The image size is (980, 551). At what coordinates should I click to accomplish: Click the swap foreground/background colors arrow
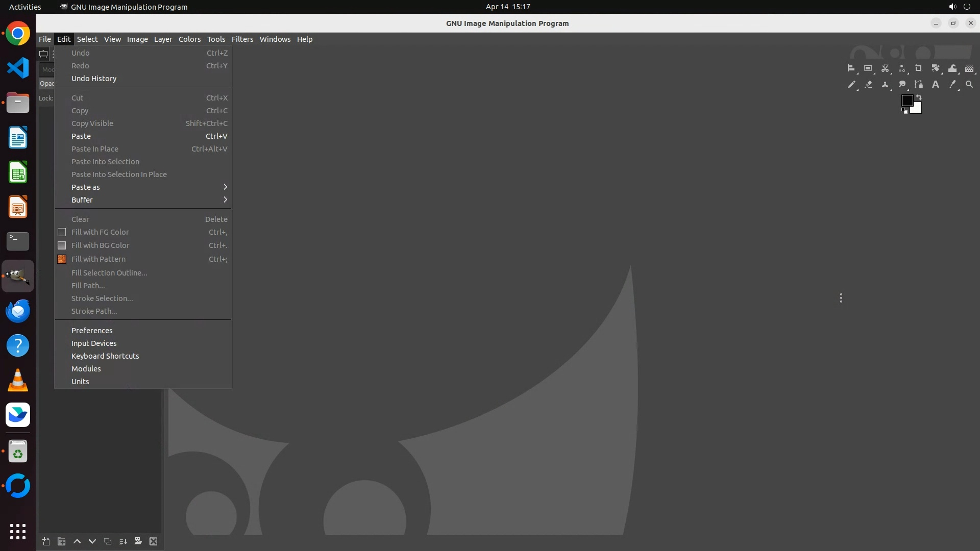pos(919,97)
